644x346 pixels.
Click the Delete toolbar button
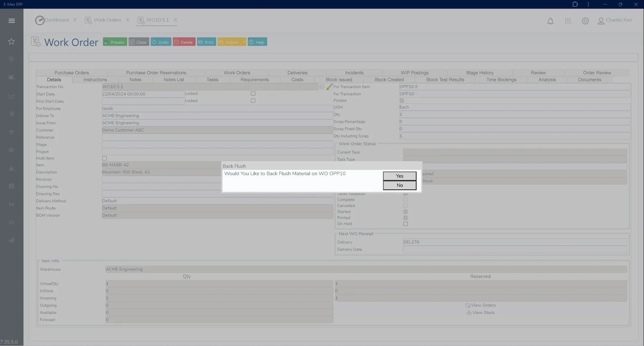coord(184,42)
